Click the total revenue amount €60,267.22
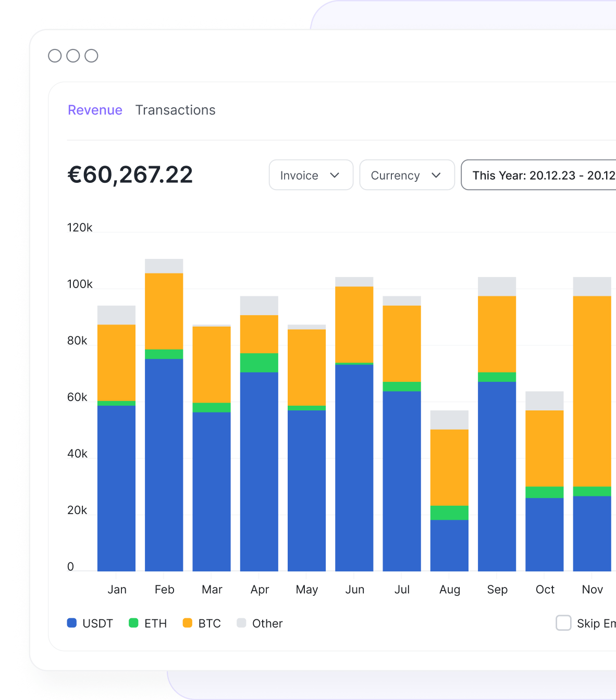Image resolution: width=616 pixels, height=700 pixels. (x=130, y=174)
